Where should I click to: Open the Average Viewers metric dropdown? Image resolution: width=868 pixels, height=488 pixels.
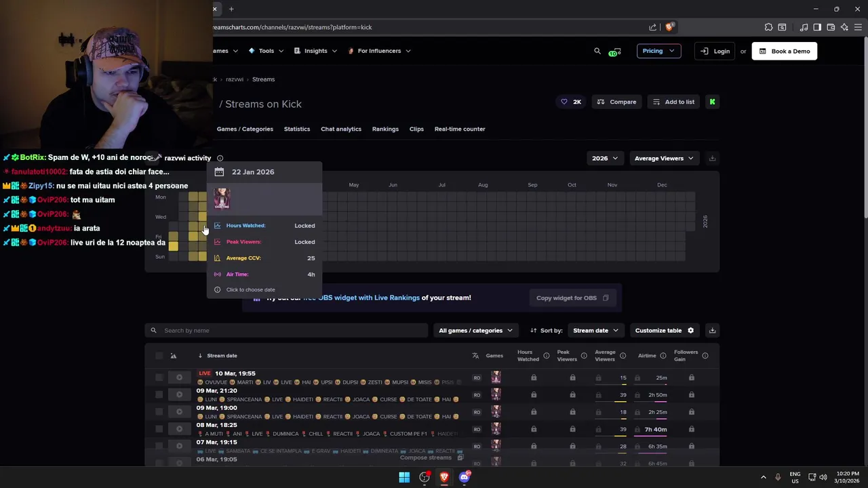(x=664, y=158)
